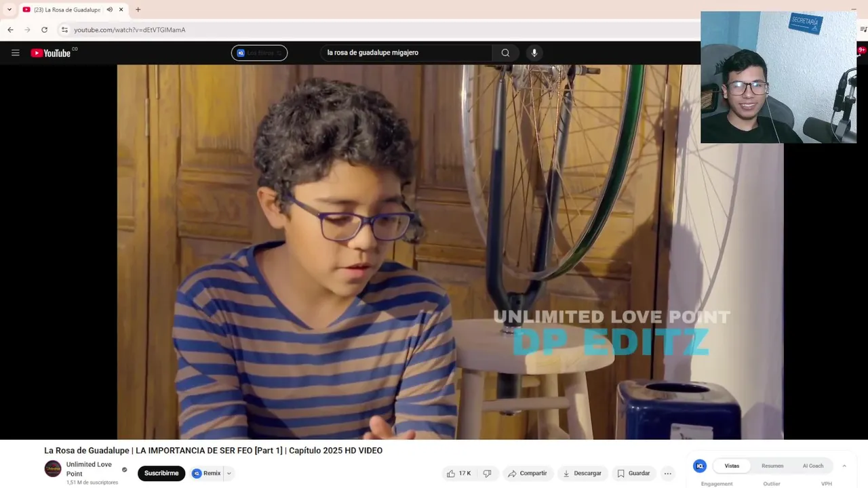Viewport: 868px width, 488px height.
Task: Click the 1,51 M de suscriptores text
Action: pyautogui.click(x=92, y=483)
